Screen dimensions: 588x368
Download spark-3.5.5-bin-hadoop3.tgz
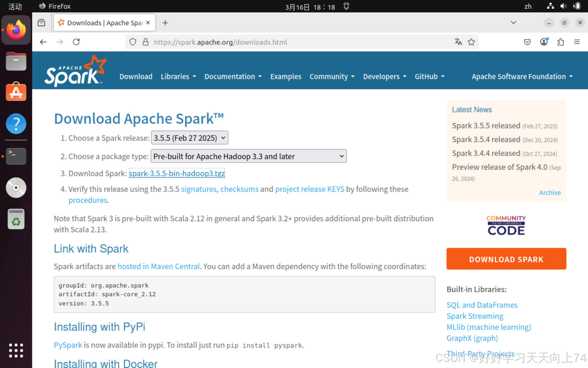[x=177, y=173]
